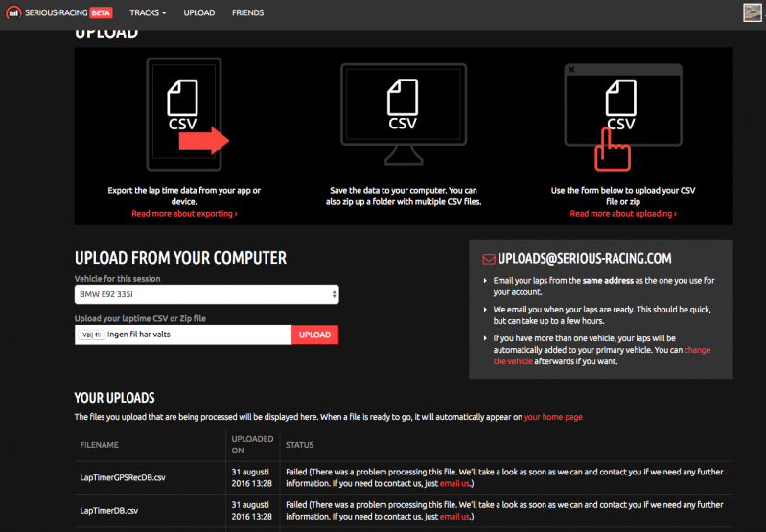Click upload date of LapTimerDB.csv
Viewport: 766px width, 532px height.
pos(251,511)
